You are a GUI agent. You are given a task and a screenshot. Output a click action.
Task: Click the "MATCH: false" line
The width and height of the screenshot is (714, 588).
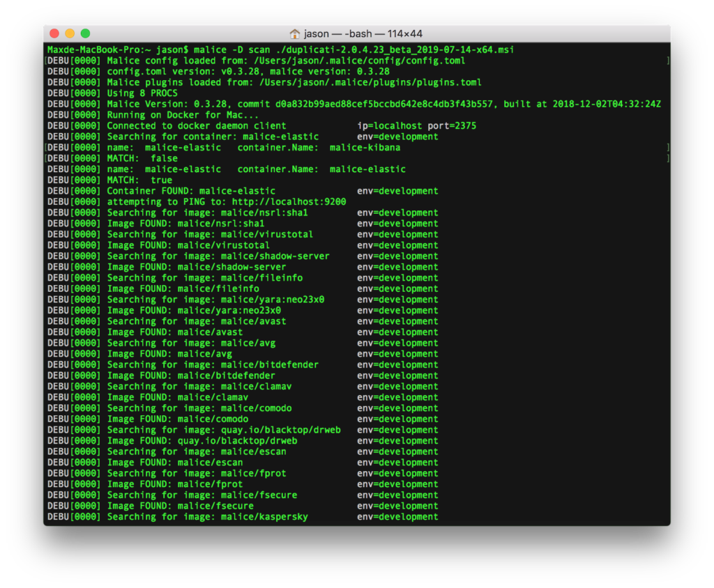[142, 159]
